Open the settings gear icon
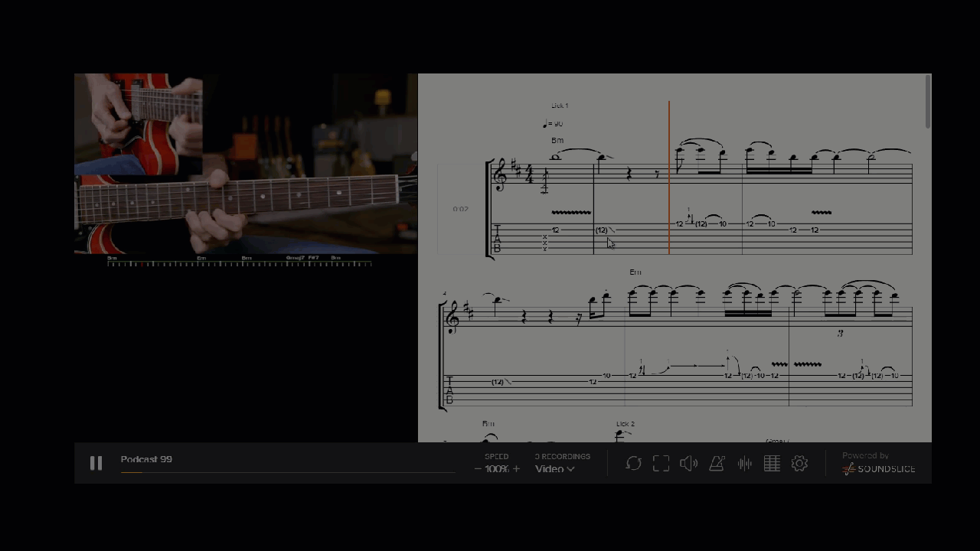This screenshot has width=980, height=551. pyautogui.click(x=799, y=463)
